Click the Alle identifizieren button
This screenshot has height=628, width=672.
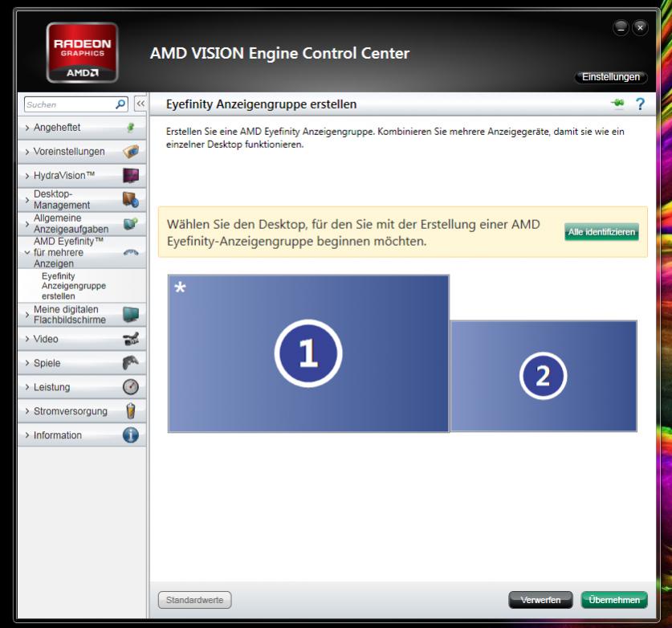point(601,232)
